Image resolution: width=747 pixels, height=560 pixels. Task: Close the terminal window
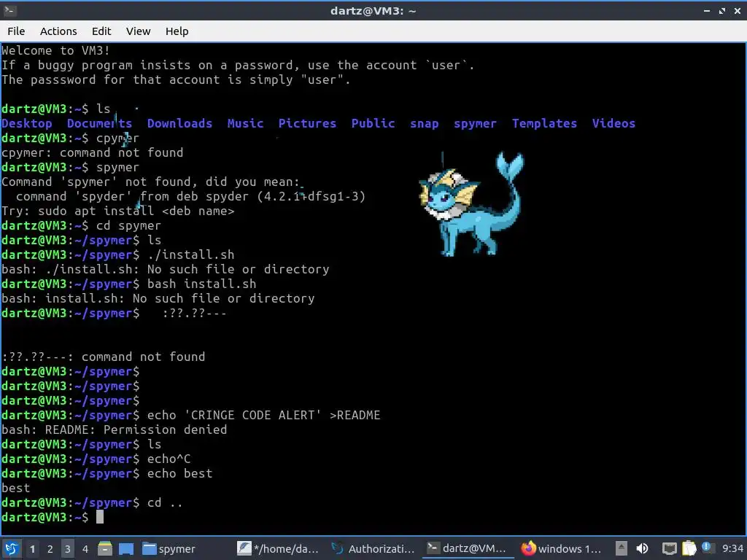pyautogui.click(x=738, y=10)
